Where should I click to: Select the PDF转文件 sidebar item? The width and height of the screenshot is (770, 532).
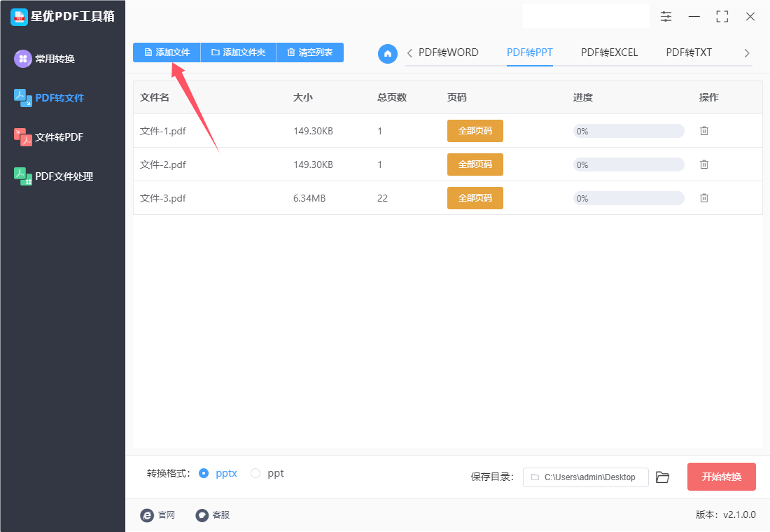(x=48, y=98)
